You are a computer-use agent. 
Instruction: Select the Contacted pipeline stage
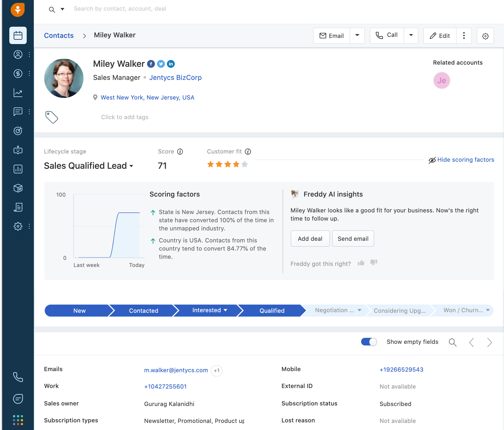(143, 311)
